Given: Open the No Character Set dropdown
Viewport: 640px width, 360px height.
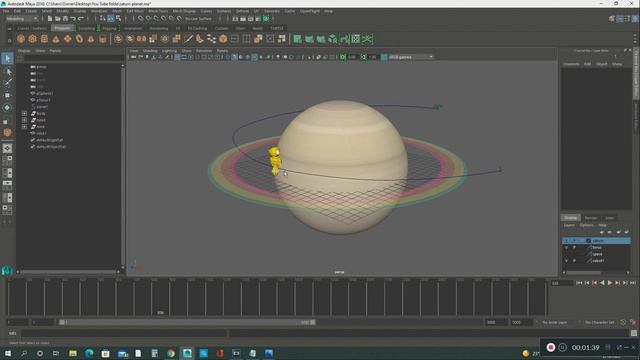Looking at the screenshot, I should 600,322.
